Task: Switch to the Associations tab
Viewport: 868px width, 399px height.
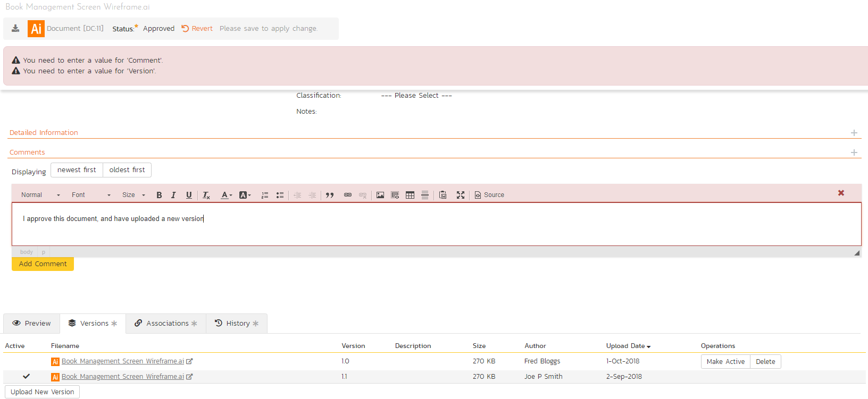Action: click(166, 324)
